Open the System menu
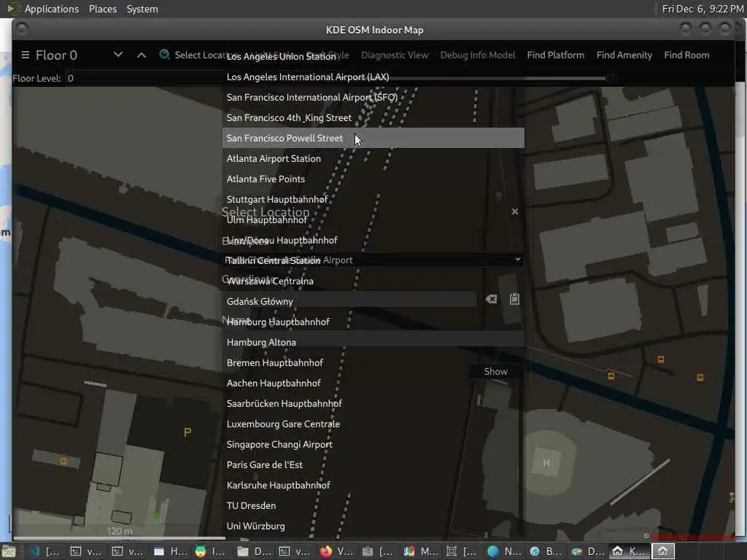This screenshot has height=560, width=747. (142, 9)
